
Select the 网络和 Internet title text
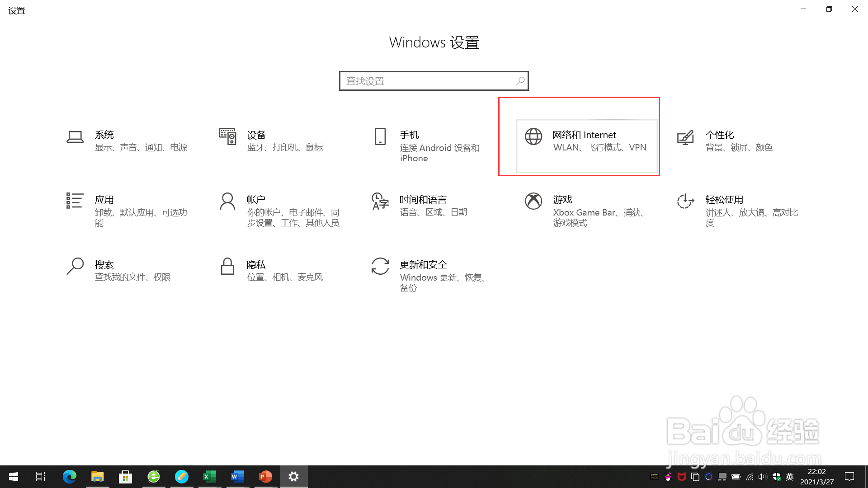click(x=584, y=135)
